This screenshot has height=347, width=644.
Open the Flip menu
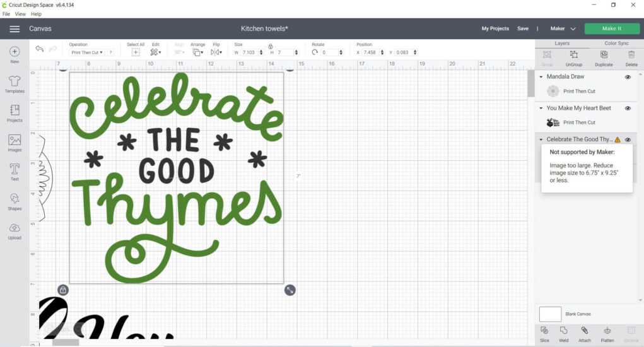coord(216,52)
